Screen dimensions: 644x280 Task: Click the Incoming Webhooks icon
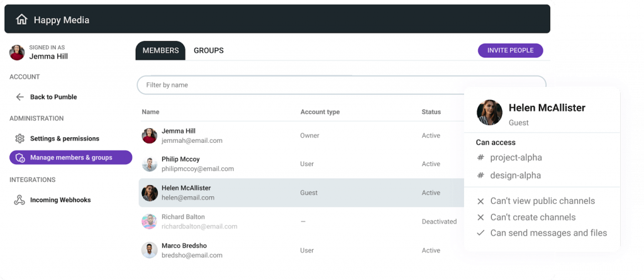tap(19, 200)
